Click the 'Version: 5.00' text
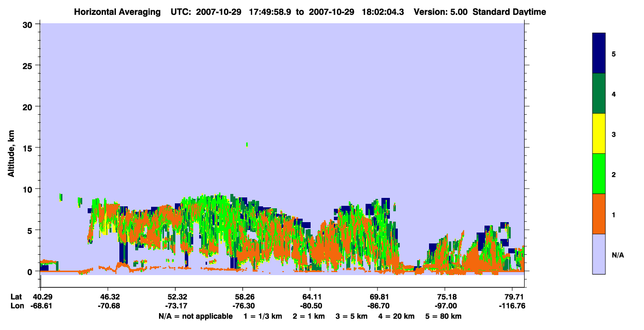This screenshot has height=330, width=644. pyautogui.click(x=440, y=12)
